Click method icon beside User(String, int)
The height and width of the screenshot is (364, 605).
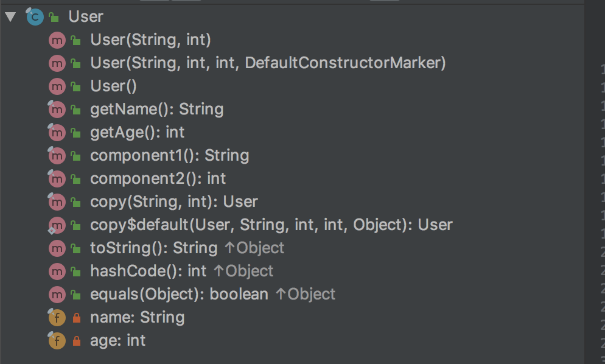coord(57,40)
